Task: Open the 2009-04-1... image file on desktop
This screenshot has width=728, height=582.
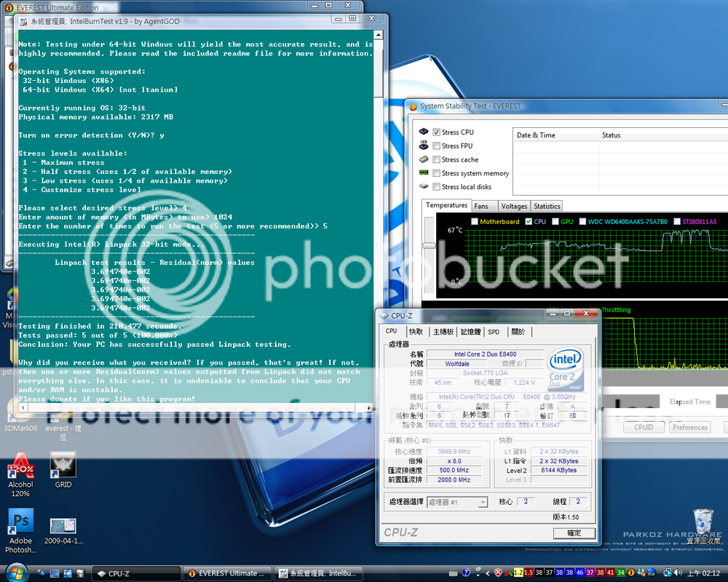Action: pyautogui.click(x=63, y=531)
